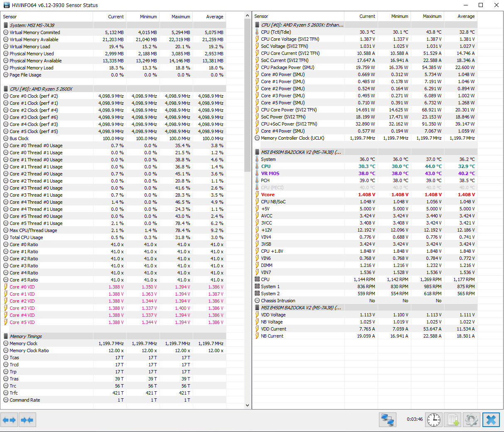
Task: Select the Physical Memory Load row
Action: coord(113,68)
